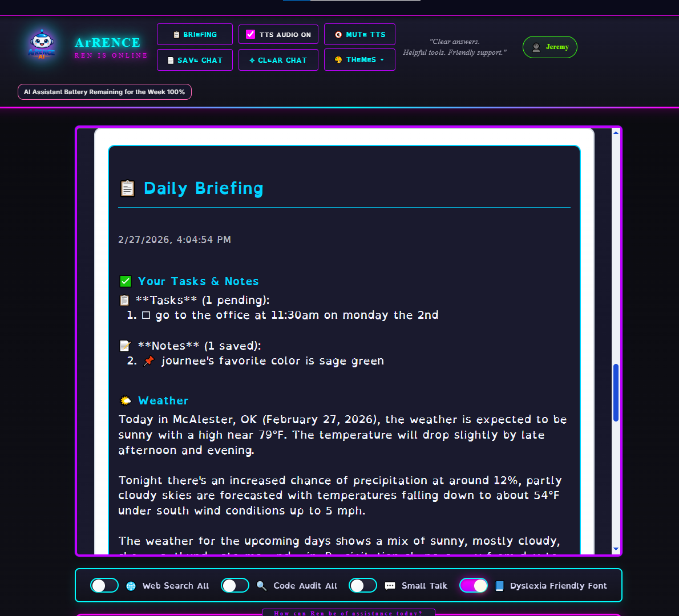Click the globe icon beside Web Search All
This screenshot has height=616, width=679.
[131, 586]
